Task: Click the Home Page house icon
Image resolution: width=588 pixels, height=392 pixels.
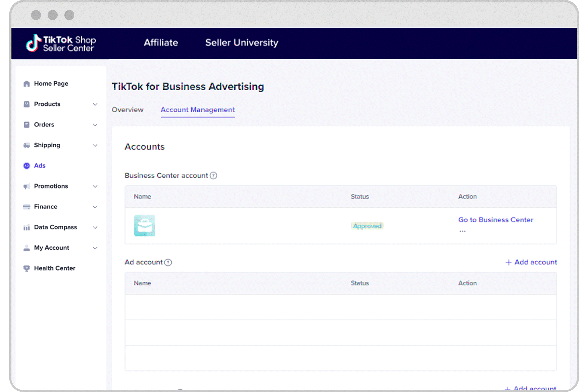Action: [26, 84]
